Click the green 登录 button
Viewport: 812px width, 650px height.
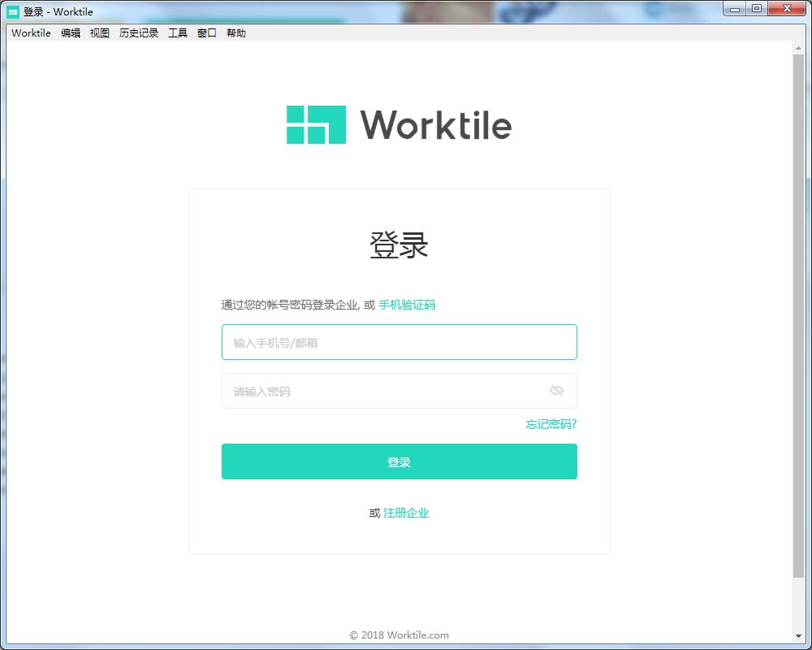[399, 461]
